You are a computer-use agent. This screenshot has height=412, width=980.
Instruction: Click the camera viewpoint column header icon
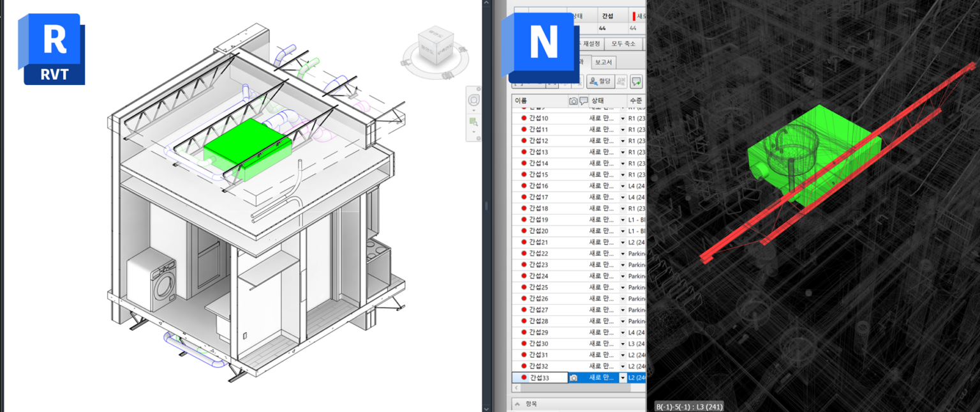click(573, 101)
